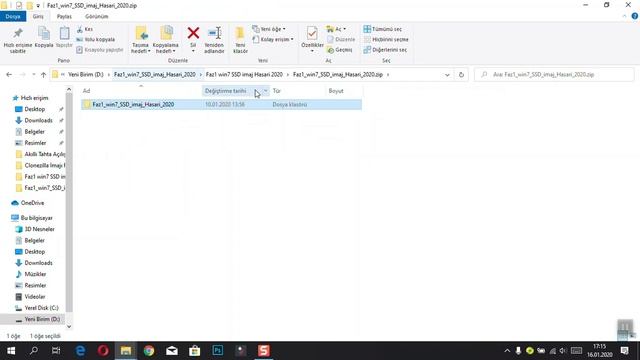Screen dimensions: 640x360
Task: Click Kısayolu yapıştır in ribbon
Action: pyautogui.click(x=100, y=50)
